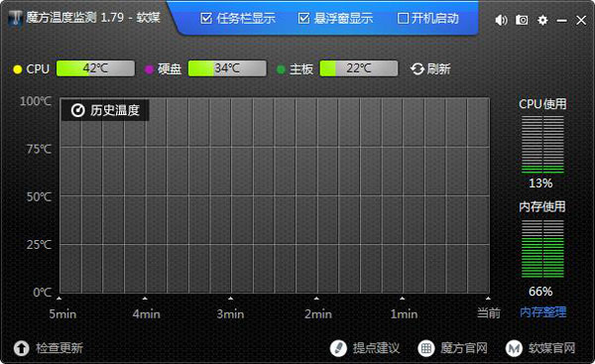Click the CPU 42℃ temperature bar

[95, 68]
